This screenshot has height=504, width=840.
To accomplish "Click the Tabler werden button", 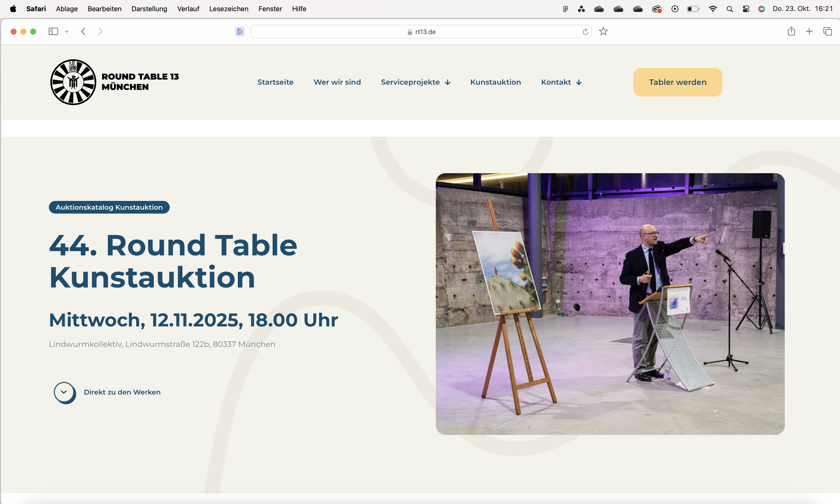I will tap(677, 82).
